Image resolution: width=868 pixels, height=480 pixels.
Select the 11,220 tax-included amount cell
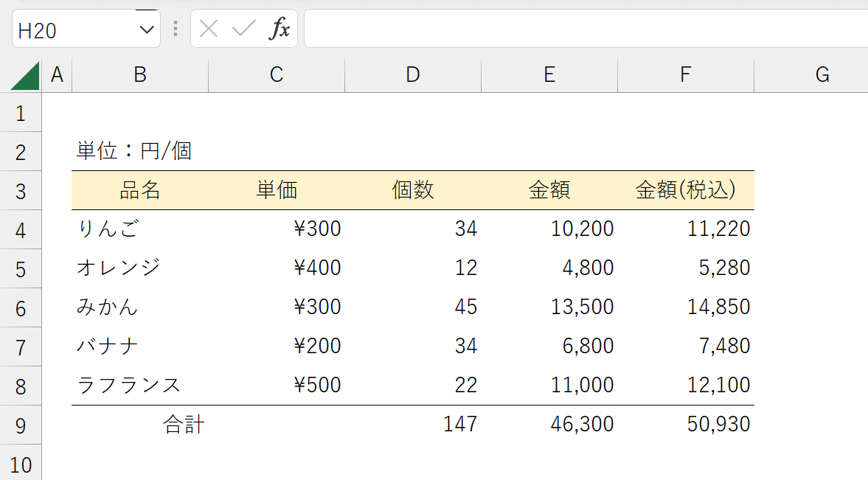685,229
